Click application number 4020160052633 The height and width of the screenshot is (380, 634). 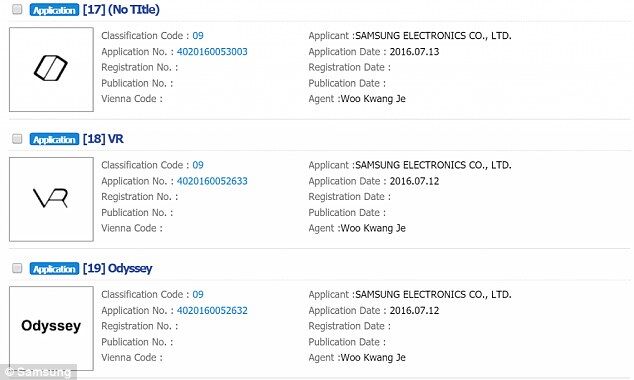click(x=212, y=181)
